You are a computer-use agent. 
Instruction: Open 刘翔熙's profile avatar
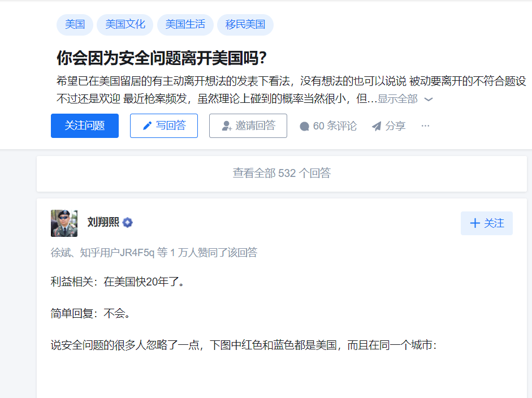point(64,223)
